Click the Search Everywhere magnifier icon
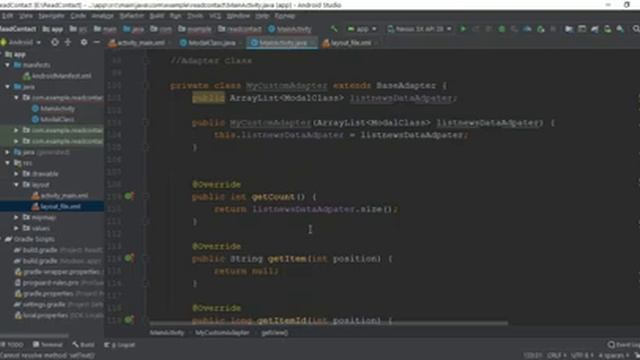This screenshot has width=640, height=360. click(x=636, y=29)
